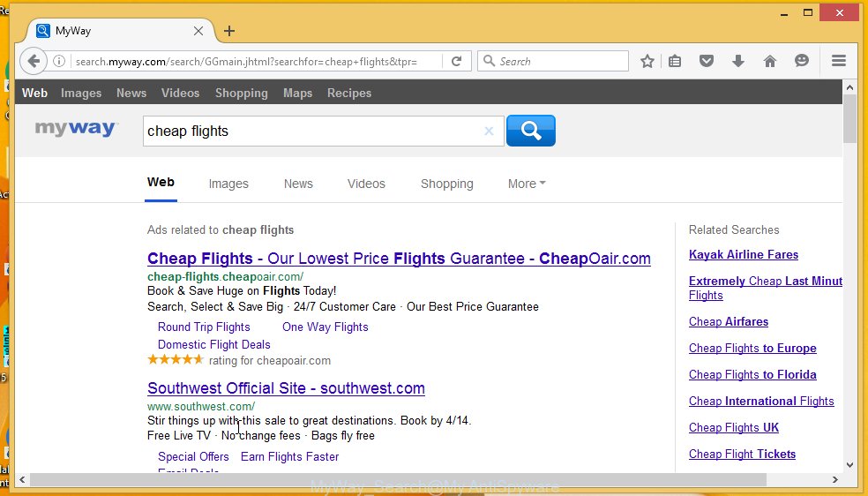Viewport: 868px width, 496px height.
Task: Open a new tab with plus button
Action: tap(229, 31)
